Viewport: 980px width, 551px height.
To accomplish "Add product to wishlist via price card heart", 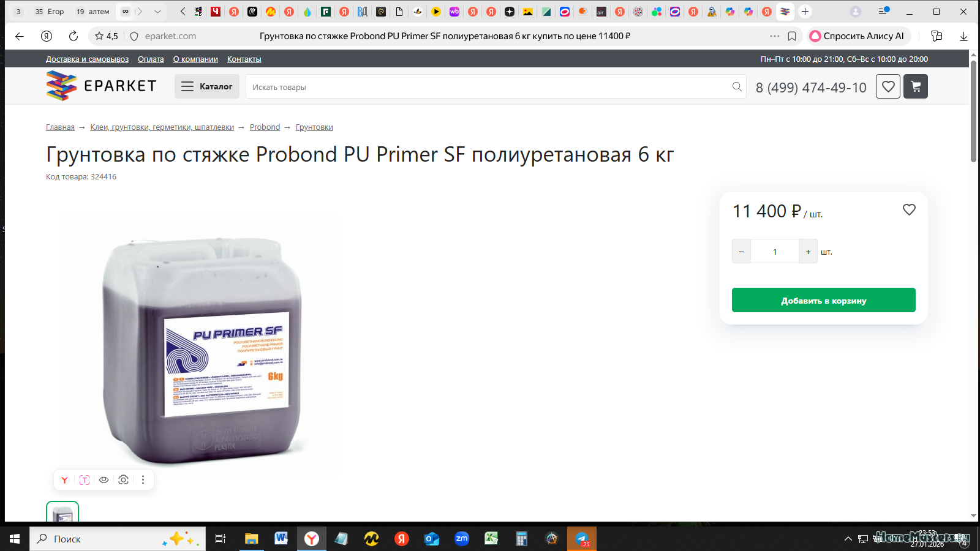I will [909, 210].
